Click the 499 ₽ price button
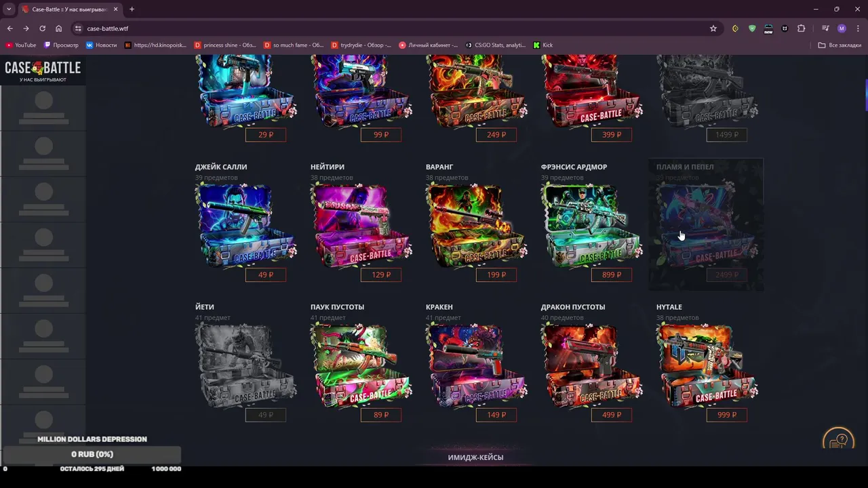The width and height of the screenshot is (868, 488). (612, 415)
